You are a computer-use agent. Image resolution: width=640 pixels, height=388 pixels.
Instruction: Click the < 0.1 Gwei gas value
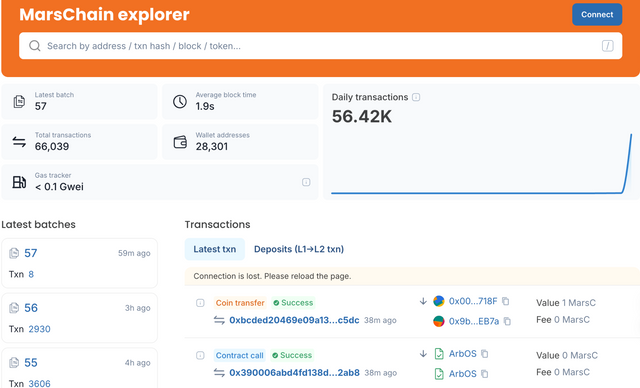[x=59, y=187]
